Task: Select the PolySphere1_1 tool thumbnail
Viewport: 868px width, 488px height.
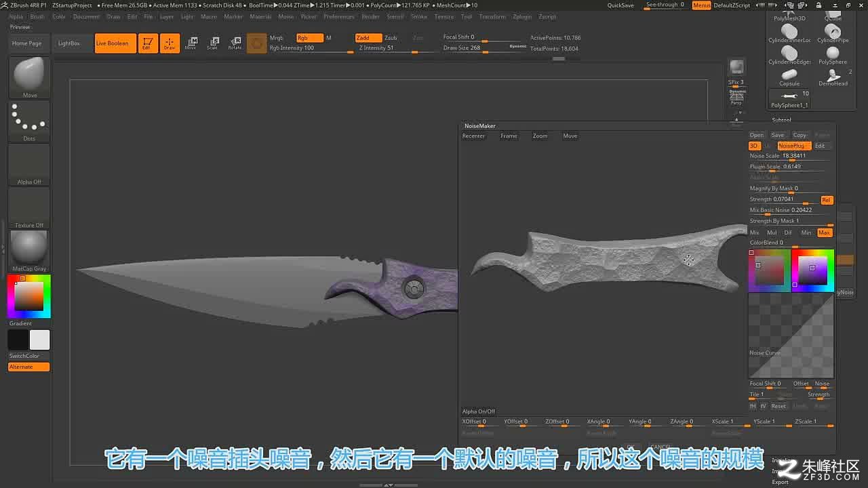Action: pyautogui.click(x=789, y=99)
